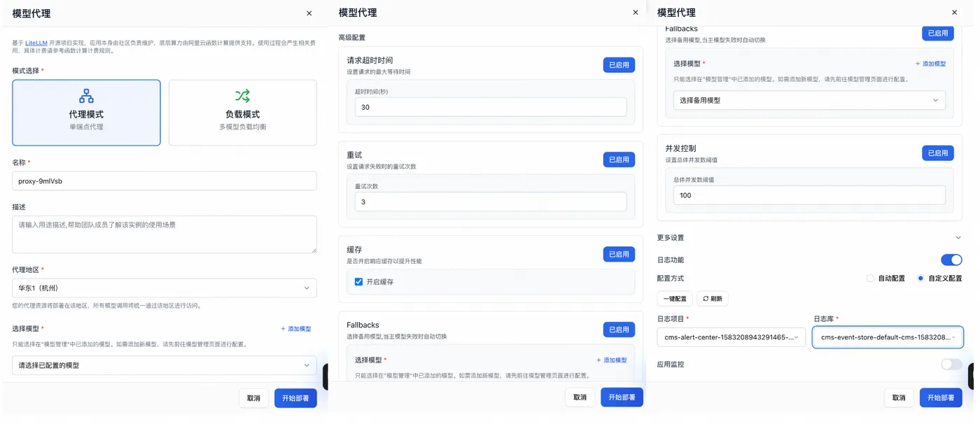Close the middle panel showing 高级配置

pyautogui.click(x=636, y=13)
